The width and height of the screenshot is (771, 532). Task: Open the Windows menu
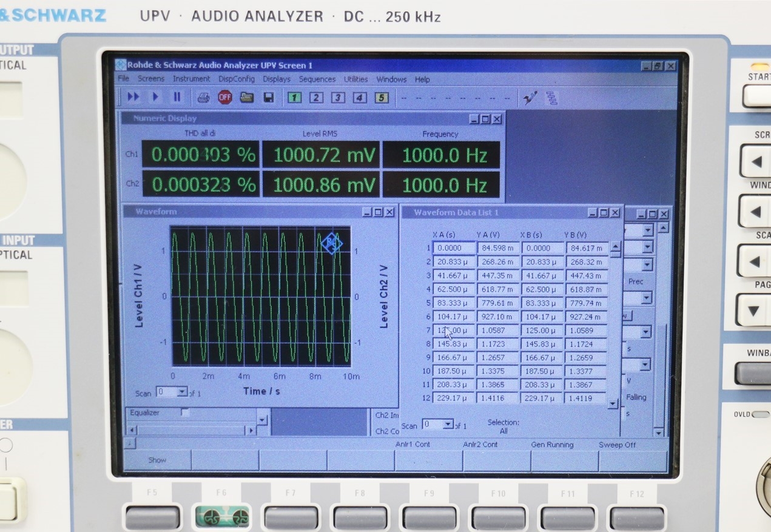[391, 79]
